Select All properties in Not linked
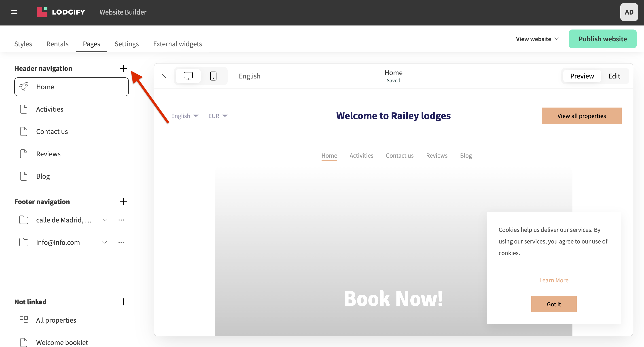Image resolution: width=644 pixels, height=347 pixels. (x=72, y=320)
